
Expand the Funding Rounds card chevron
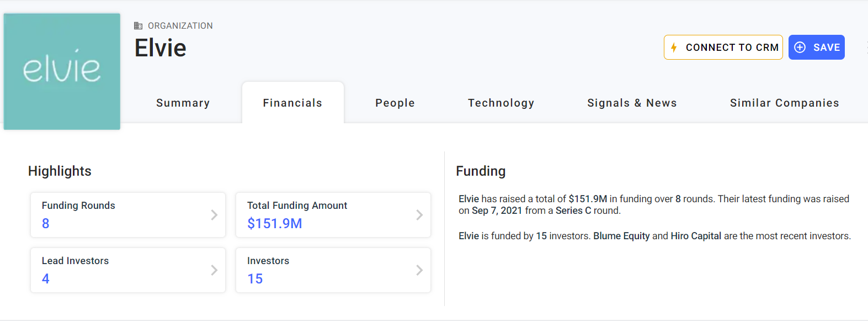[214, 215]
